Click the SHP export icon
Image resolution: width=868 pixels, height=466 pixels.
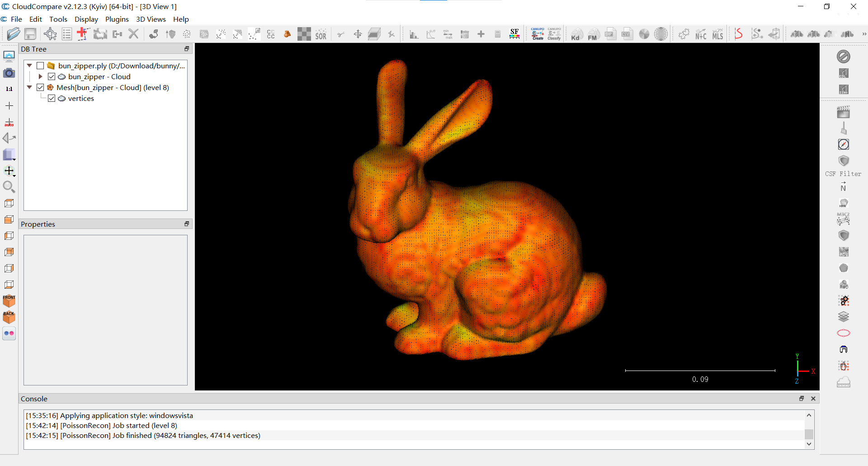coord(610,34)
